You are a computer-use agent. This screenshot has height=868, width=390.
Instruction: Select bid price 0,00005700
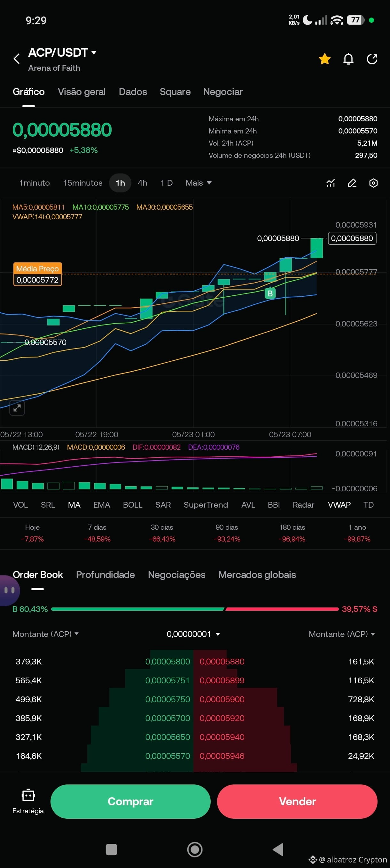[x=168, y=718]
